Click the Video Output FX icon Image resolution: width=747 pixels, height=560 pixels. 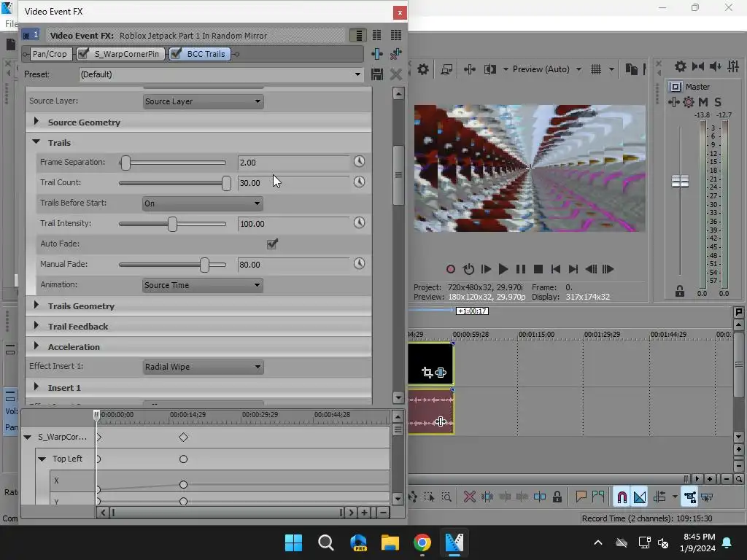coord(469,69)
